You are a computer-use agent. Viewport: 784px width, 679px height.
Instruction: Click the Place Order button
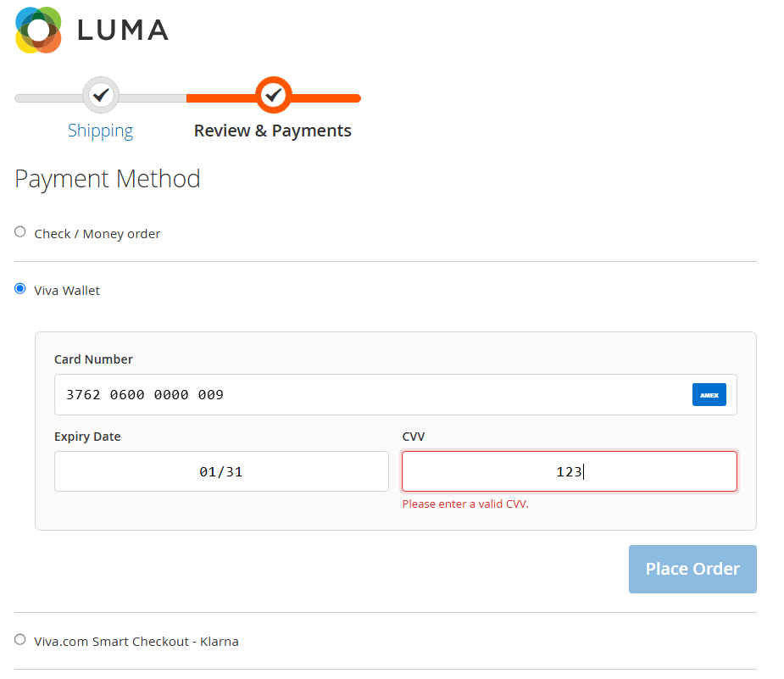point(692,570)
